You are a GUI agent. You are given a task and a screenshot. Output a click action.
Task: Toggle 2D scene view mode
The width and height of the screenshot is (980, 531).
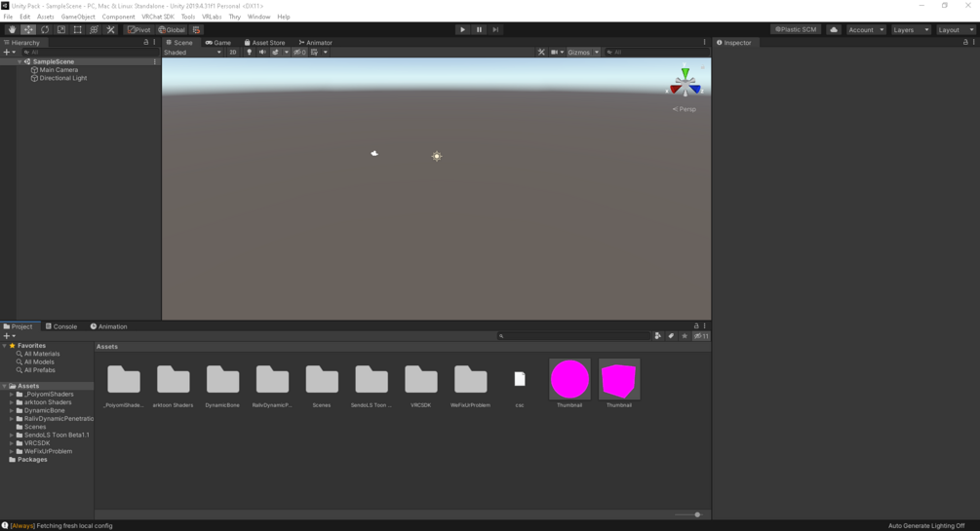point(233,52)
